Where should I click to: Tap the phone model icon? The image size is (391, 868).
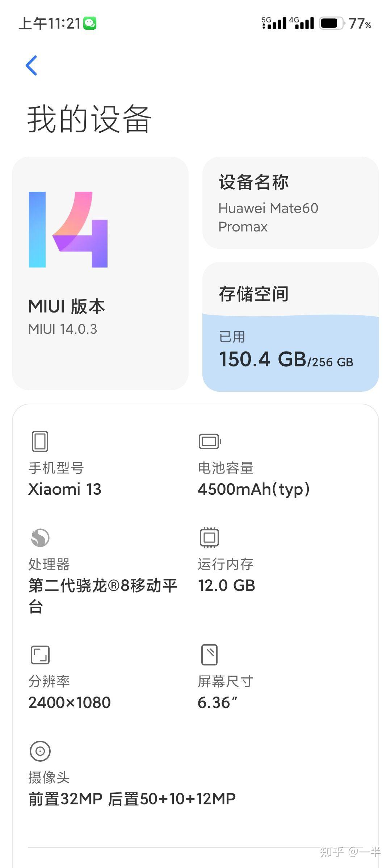click(x=40, y=441)
